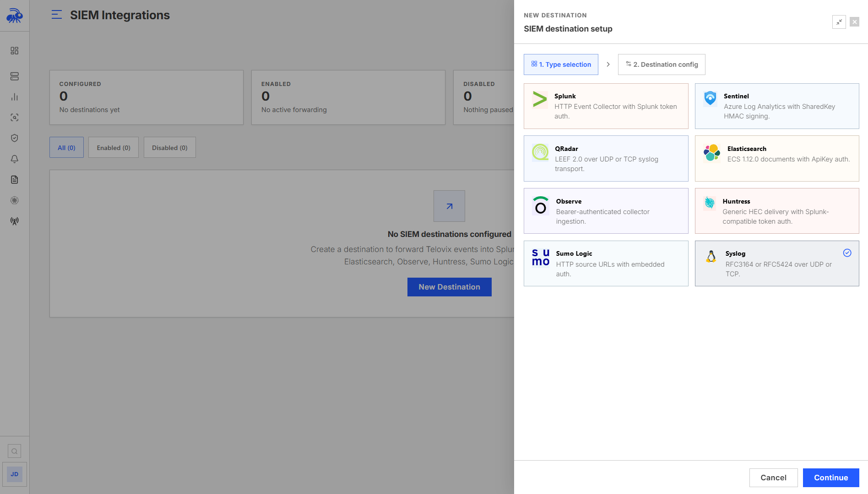
Task: Open the dashboard grid icon in sidebar
Action: tap(15, 50)
